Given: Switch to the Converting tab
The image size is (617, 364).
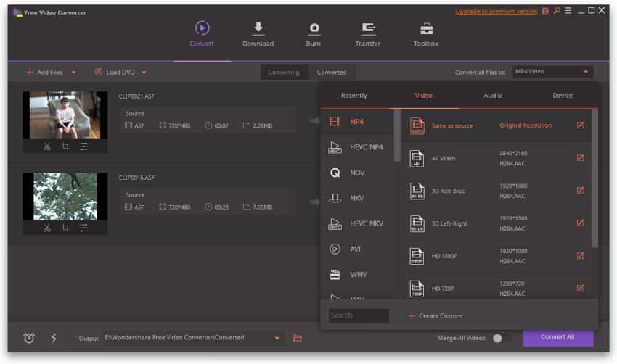Looking at the screenshot, I should (x=284, y=73).
